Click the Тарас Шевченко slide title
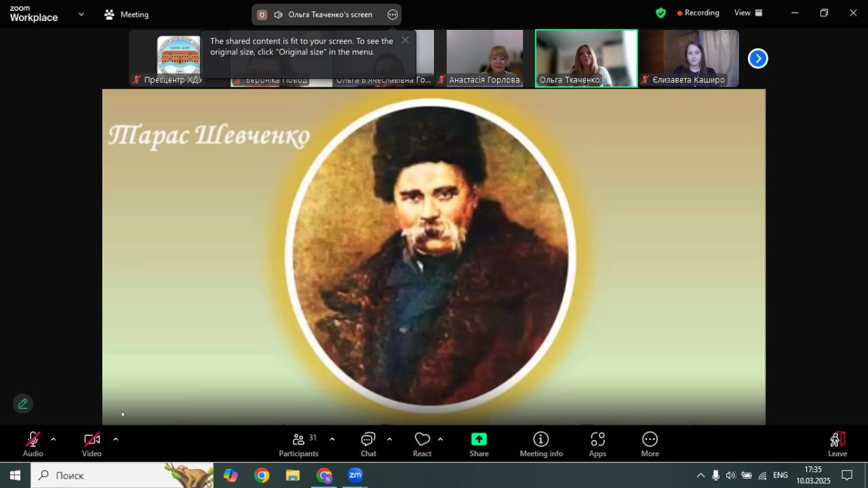This screenshot has height=488, width=868. 209,135
